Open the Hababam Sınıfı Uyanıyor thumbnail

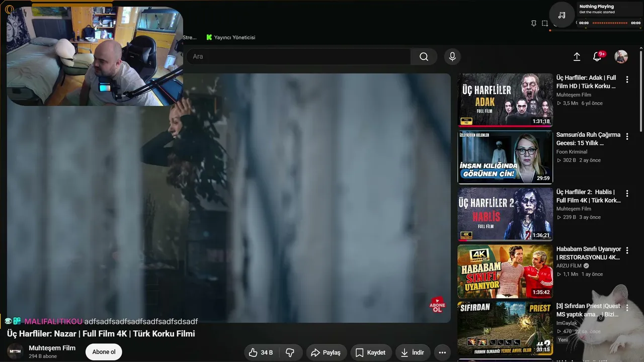(505, 271)
